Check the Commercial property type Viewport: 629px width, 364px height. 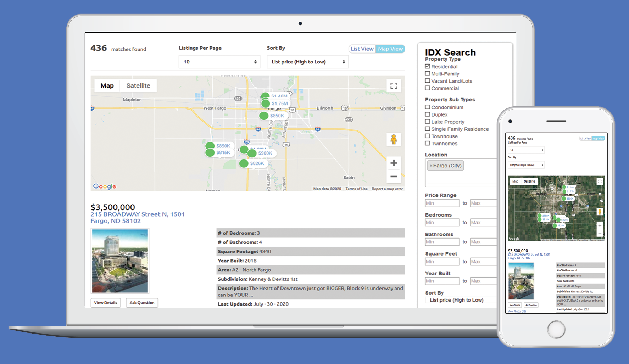[x=427, y=88]
